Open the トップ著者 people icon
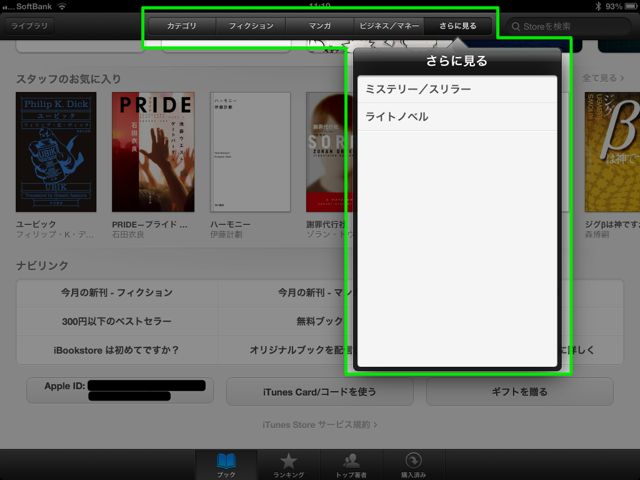The height and width of the screenshot is (480, 640). pyautogui.click(x=351, y=461)
